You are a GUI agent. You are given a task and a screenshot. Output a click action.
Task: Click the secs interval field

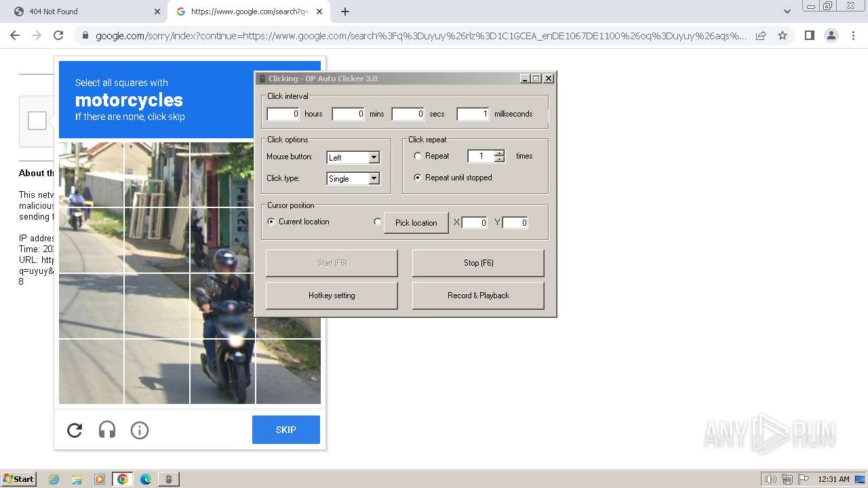click(408, 114)
